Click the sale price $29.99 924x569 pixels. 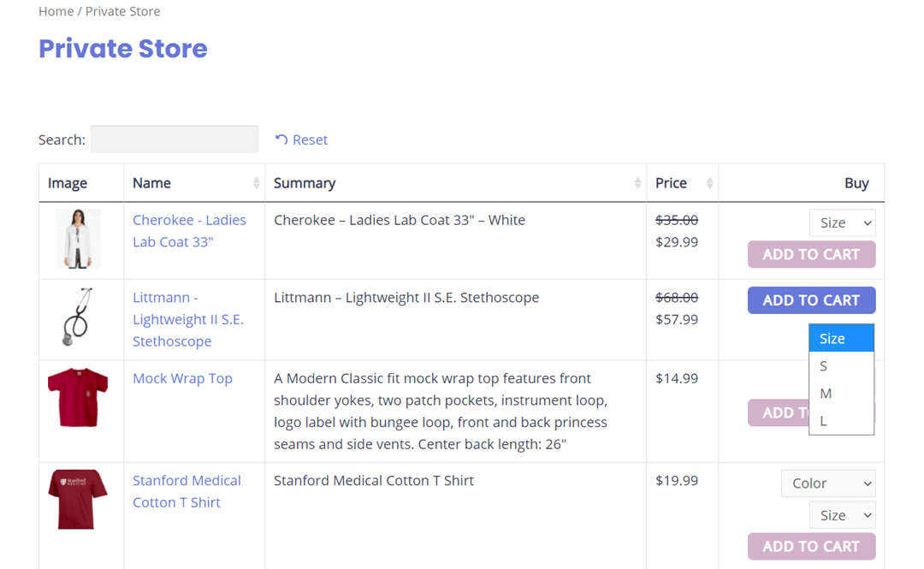click(x=677, y=242)
